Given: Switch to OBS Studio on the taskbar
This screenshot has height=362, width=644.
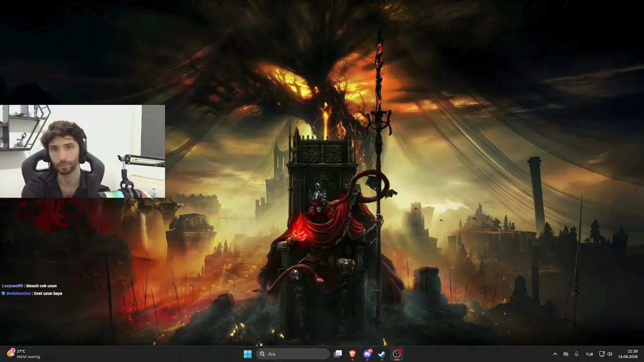Looking at the screenshot, I should tap(396, 354).
